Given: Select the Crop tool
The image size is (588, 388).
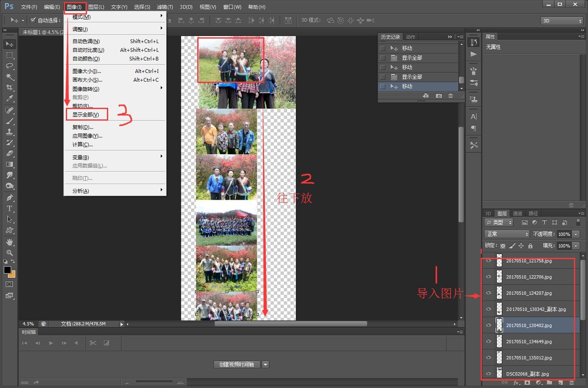Looking at the screenshot, I should tap(9, 87).
